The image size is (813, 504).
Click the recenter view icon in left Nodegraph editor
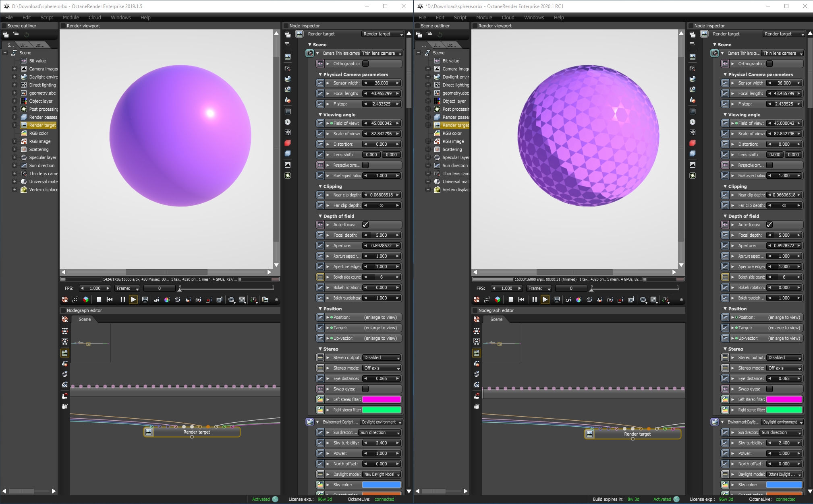click(65, 319)
